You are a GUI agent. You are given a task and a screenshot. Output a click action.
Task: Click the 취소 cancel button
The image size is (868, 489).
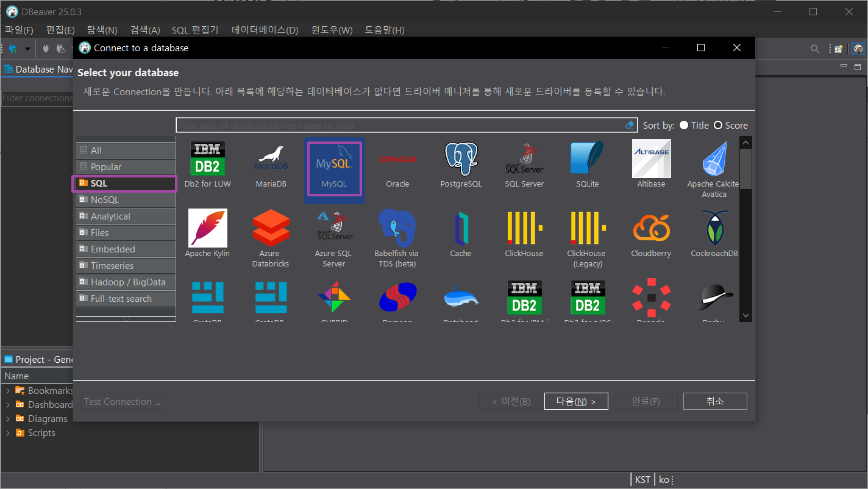pos(715,401)
